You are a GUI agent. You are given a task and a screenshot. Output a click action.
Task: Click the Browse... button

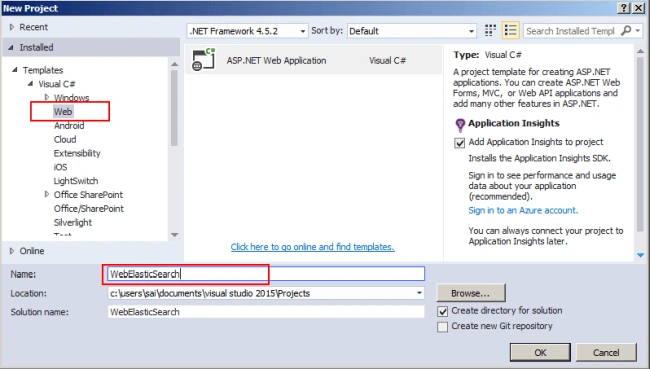(x=471, y=293)
